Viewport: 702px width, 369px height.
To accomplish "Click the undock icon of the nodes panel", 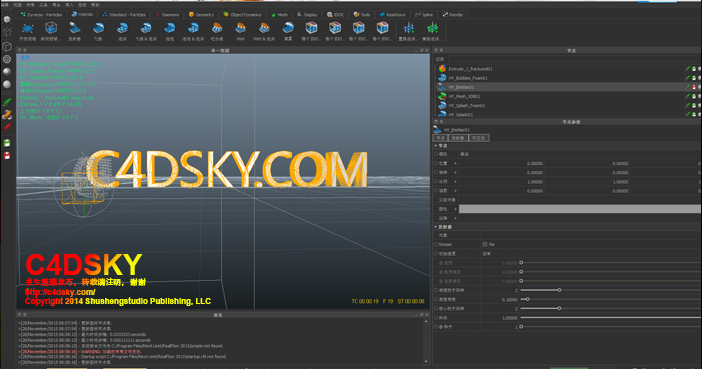I will point(436,50).
